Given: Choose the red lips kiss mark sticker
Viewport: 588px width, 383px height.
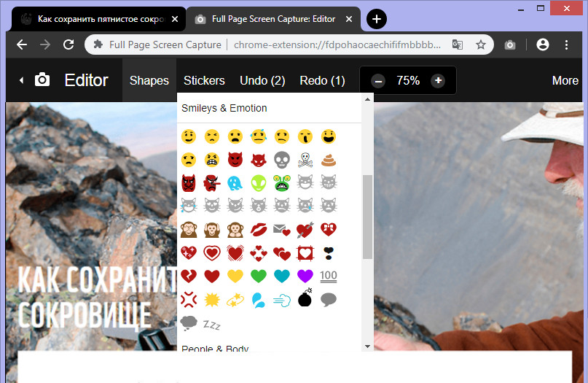Looking at the screenshot, I should click(259, 229).
